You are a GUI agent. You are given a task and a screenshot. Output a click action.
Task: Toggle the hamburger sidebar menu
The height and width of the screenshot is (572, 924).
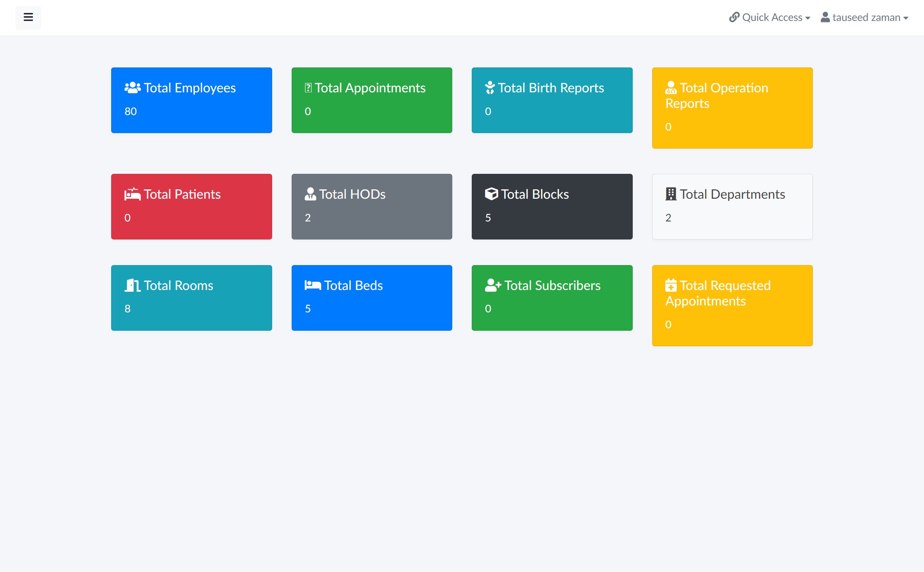coord(29,17)
